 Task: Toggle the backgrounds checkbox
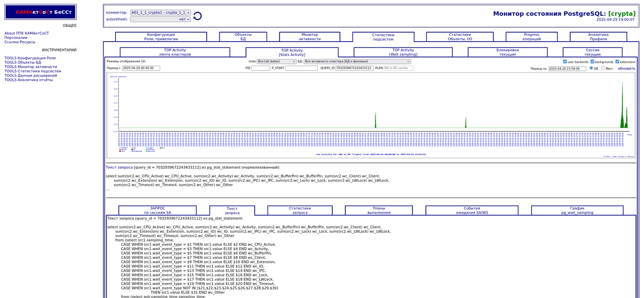tap(592, 62)
